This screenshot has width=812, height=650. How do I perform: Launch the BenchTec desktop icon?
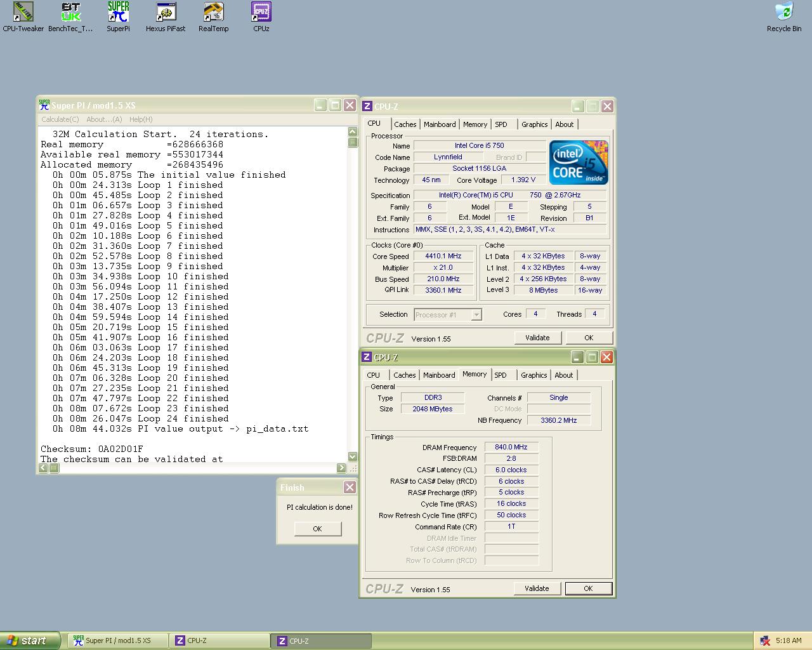click(x=70, y=13)
